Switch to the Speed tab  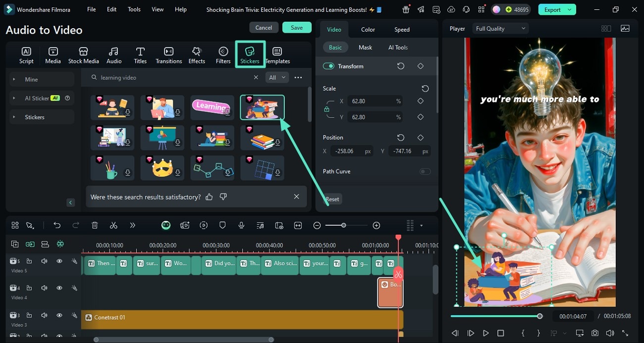tap(402, 29)
